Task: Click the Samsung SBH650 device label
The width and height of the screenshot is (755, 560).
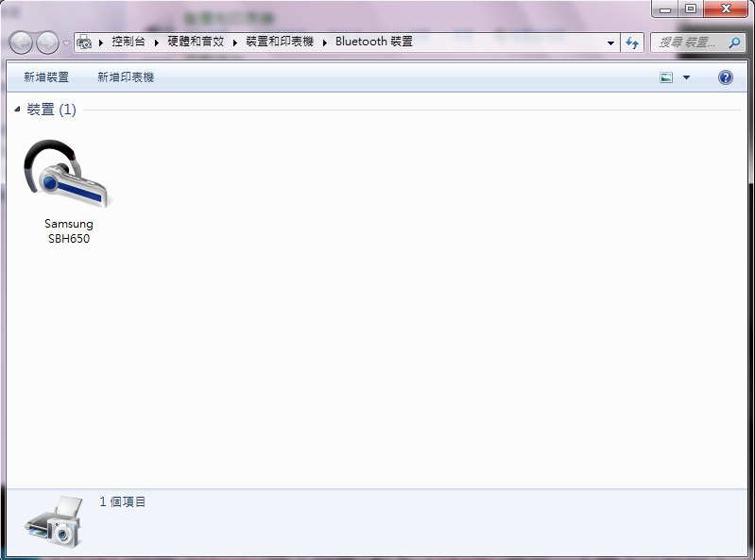Action: tap(68, 231)
